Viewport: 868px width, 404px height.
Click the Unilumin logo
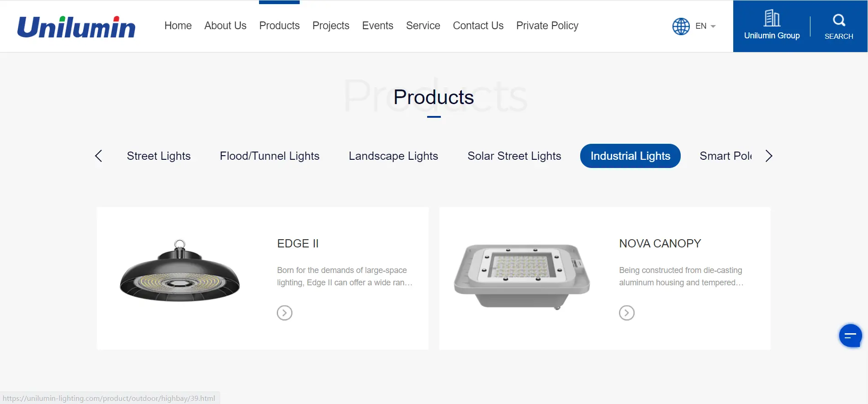point(76,27)
